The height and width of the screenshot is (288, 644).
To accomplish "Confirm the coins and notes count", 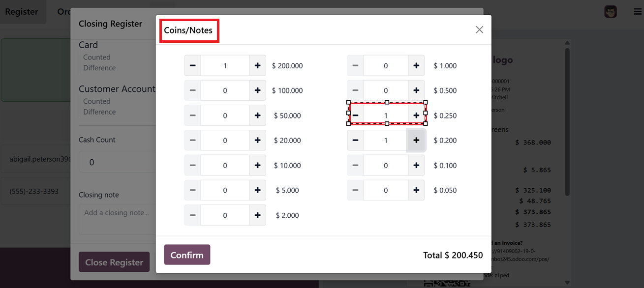I will (x=187, y=255).
